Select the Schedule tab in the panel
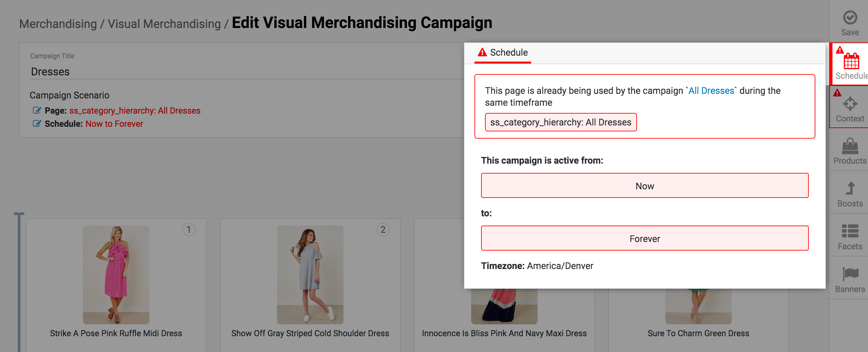868x352 pixels. point(502,53)
